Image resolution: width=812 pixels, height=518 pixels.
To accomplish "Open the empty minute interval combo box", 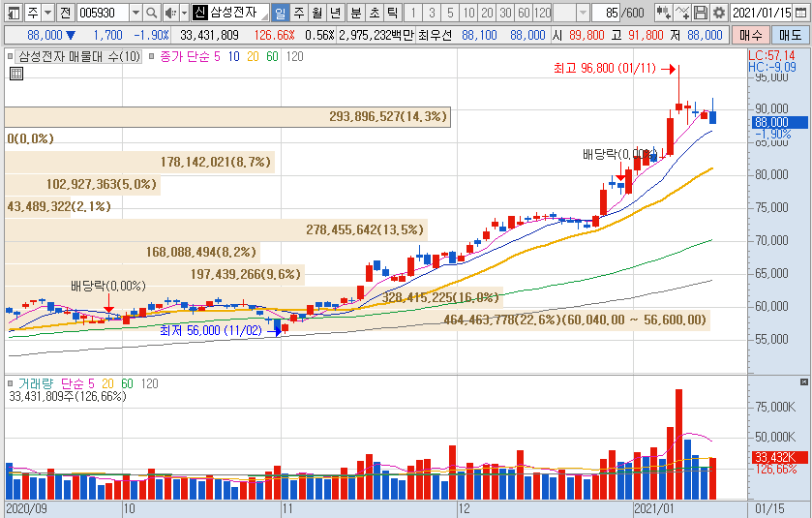I will pos(571,13).
